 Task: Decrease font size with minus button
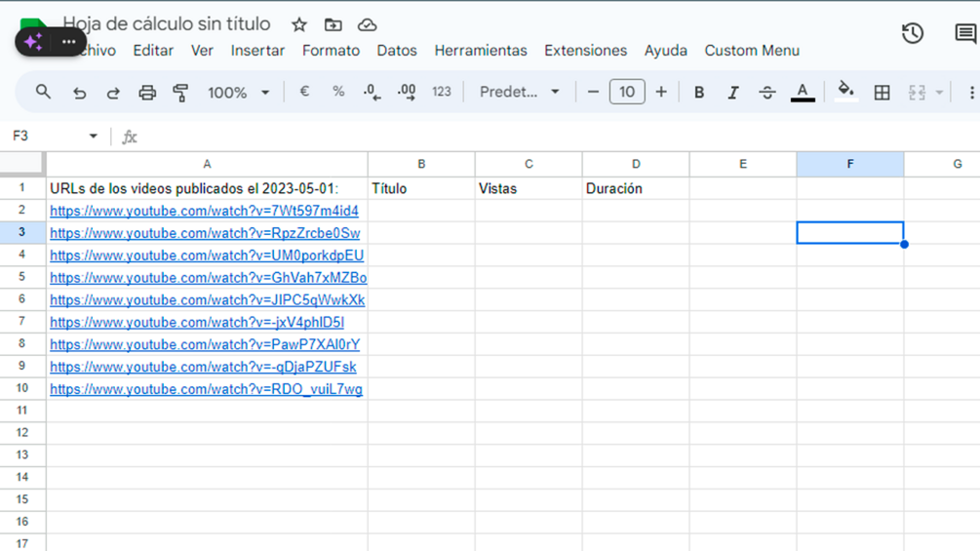593,92
